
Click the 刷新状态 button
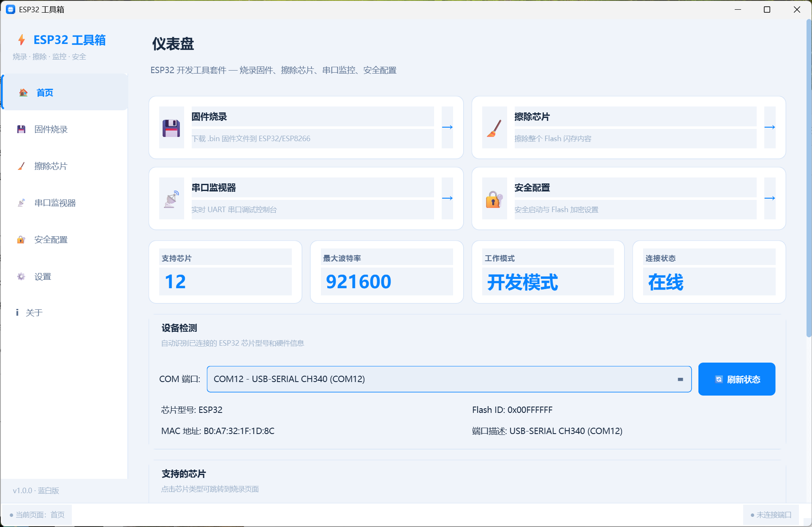(x=736, y=379)
